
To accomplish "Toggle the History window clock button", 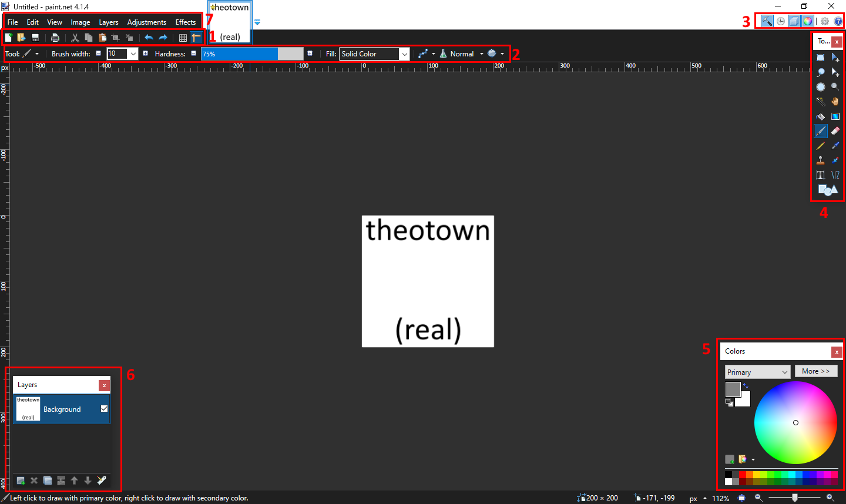I will pos(781,21).
